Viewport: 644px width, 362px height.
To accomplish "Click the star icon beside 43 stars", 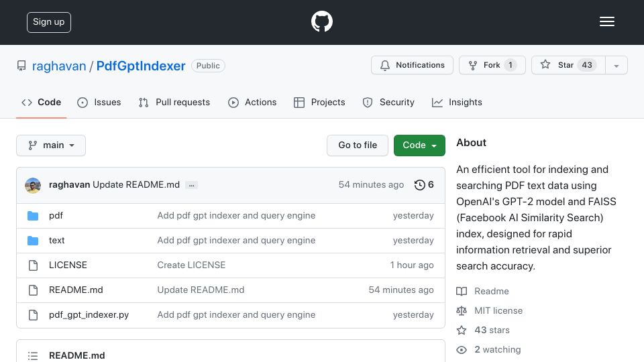I will (462, 330).
